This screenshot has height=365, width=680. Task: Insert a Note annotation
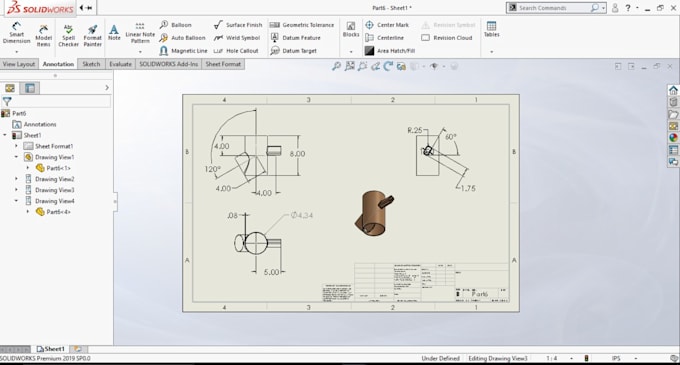click(114, 33)
